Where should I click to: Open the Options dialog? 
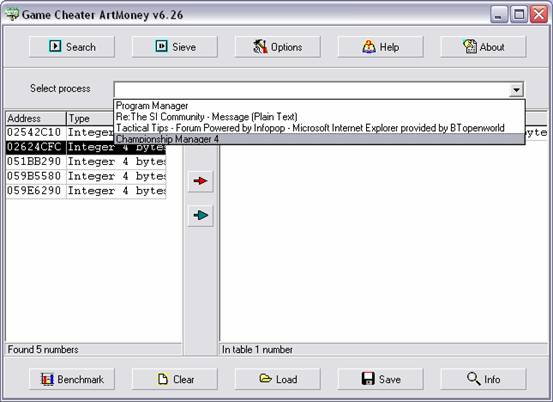pyautogui.click(x=278, y=47)
